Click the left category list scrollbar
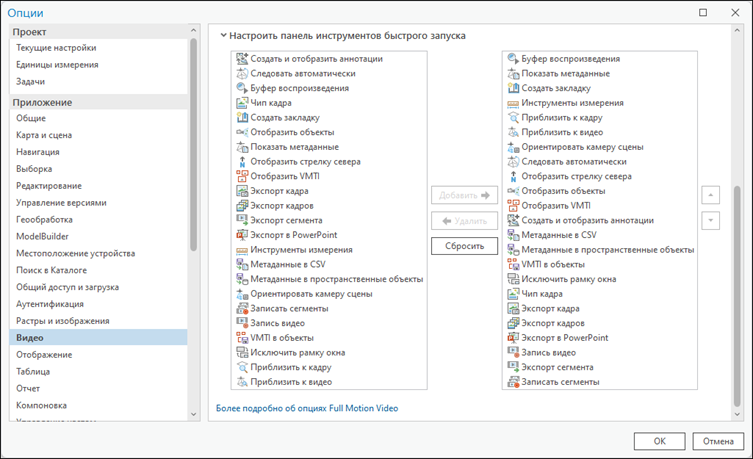The height and width of the screenshot is (459, 753). 194,220
